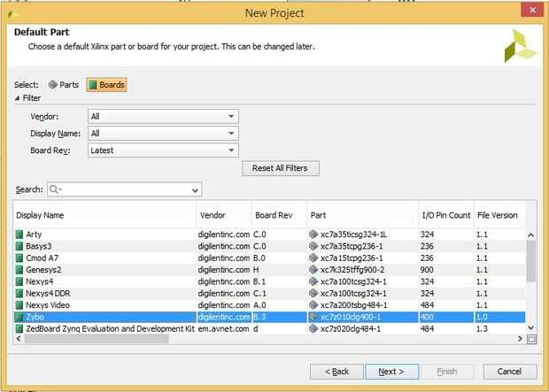Screen dimensions: 549x392
Task: Select the Cmod A7 board name
Action: point(42,258)
